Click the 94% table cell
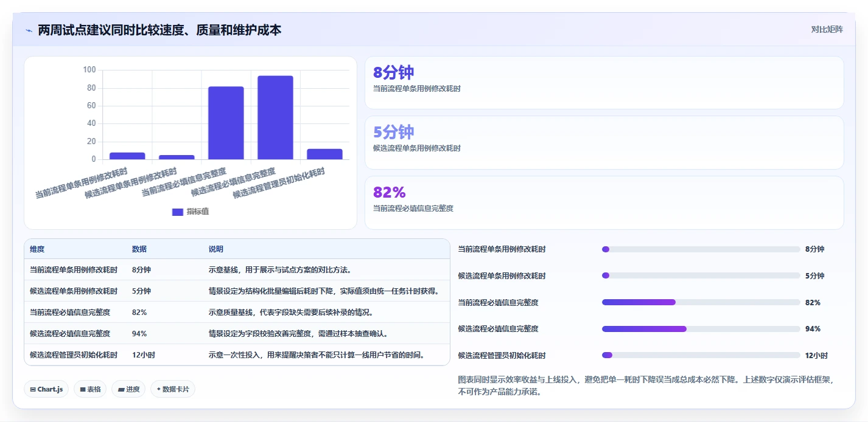 coord(139,333)
